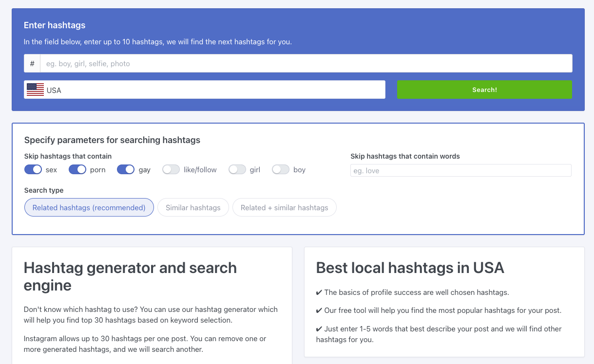Click the USA flag icon

[35, 90]
